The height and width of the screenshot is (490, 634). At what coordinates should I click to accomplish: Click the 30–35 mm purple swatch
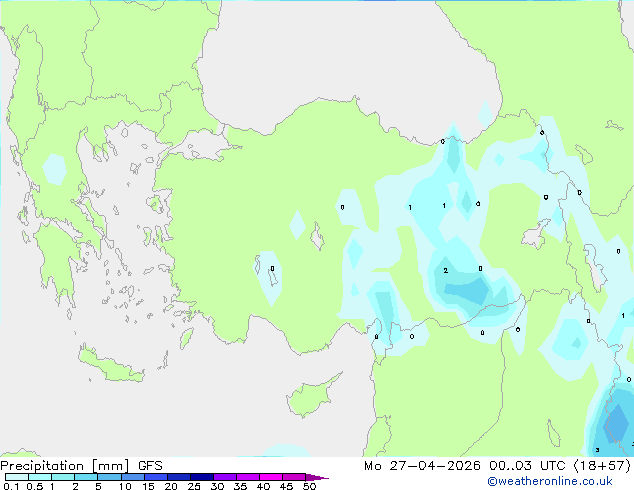pos(225,477)
